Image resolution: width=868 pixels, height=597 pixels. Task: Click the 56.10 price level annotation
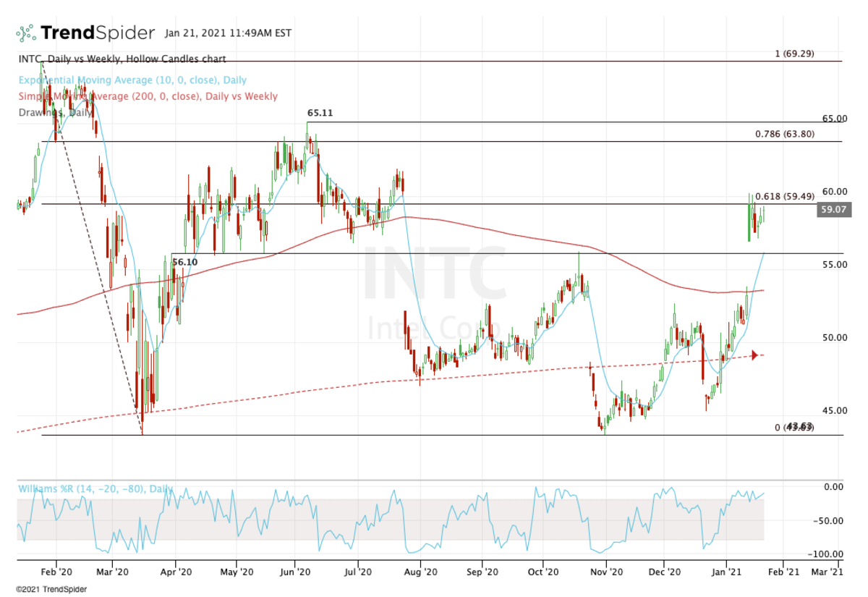pos(184,261)
